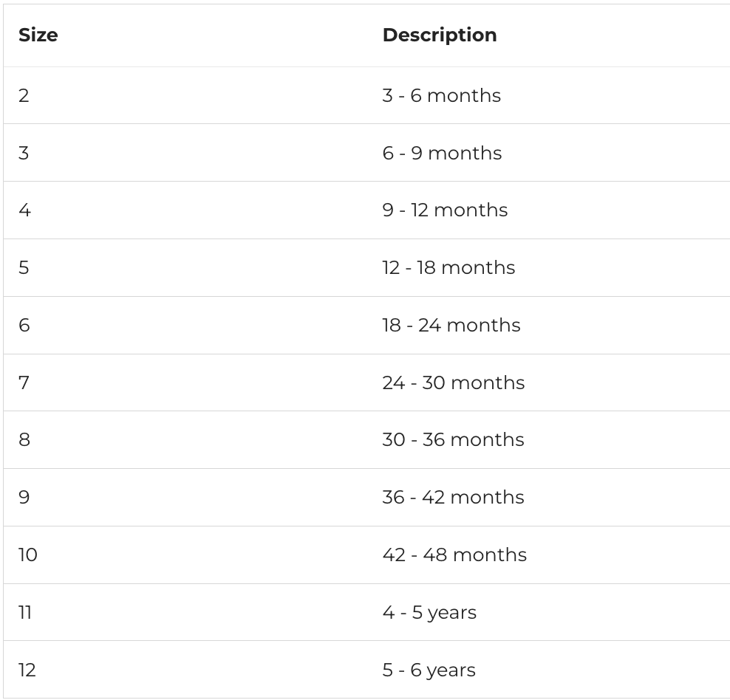The height and width of the screenshot is (700, 730).
Task: Click the 5 - 6 years description
Action: coord(429,670)
